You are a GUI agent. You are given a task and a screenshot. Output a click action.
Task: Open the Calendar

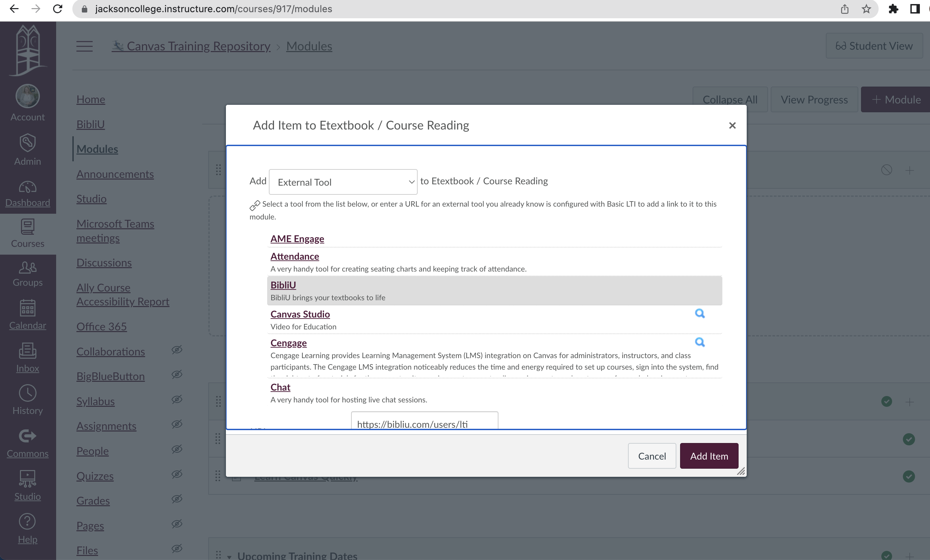(x=27, y=315)
